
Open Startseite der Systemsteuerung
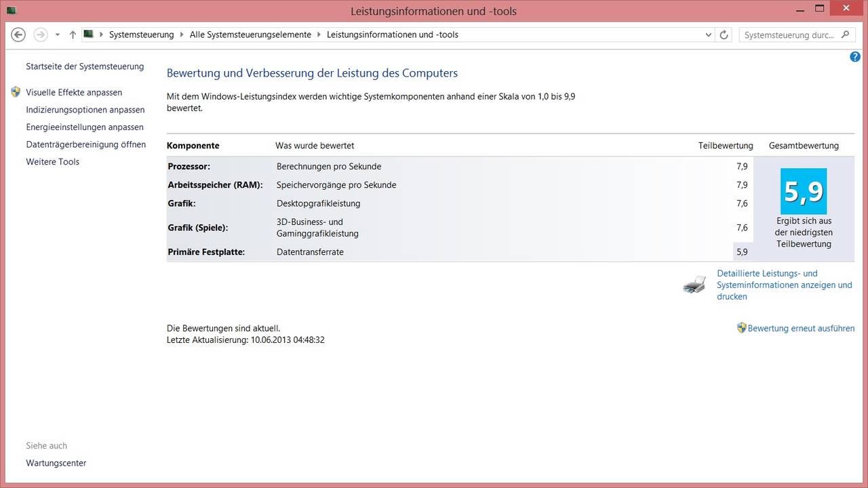[x=85, y=66]
